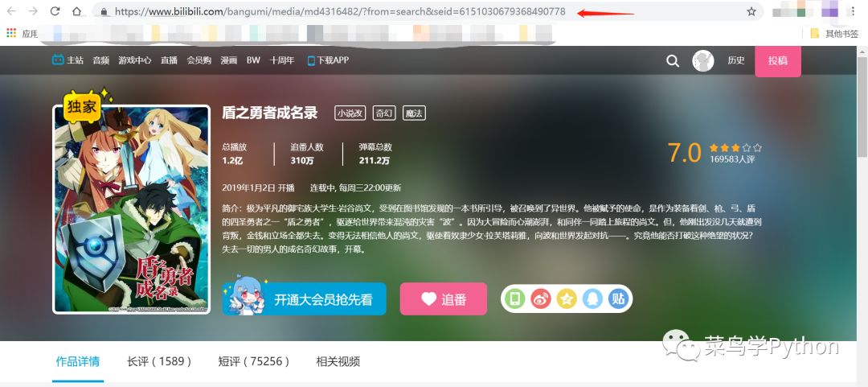Reload the page with the refresh icon

point(55,11)
